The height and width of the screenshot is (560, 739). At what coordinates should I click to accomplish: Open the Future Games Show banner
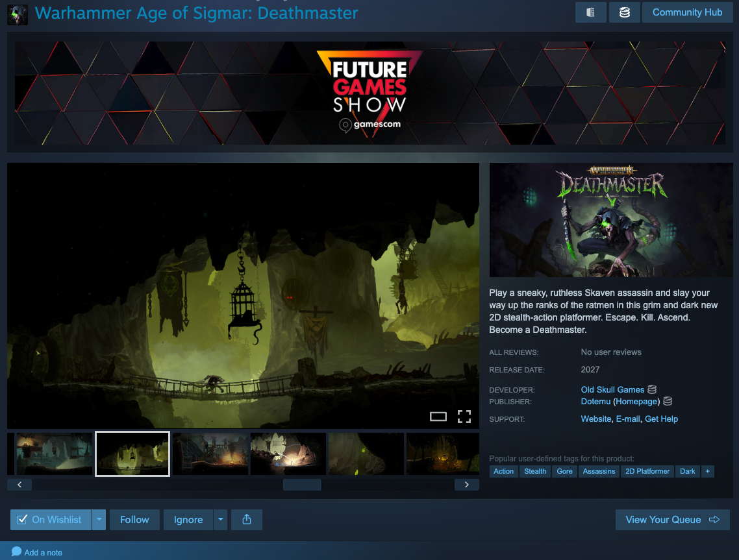(x=370, y=93)
